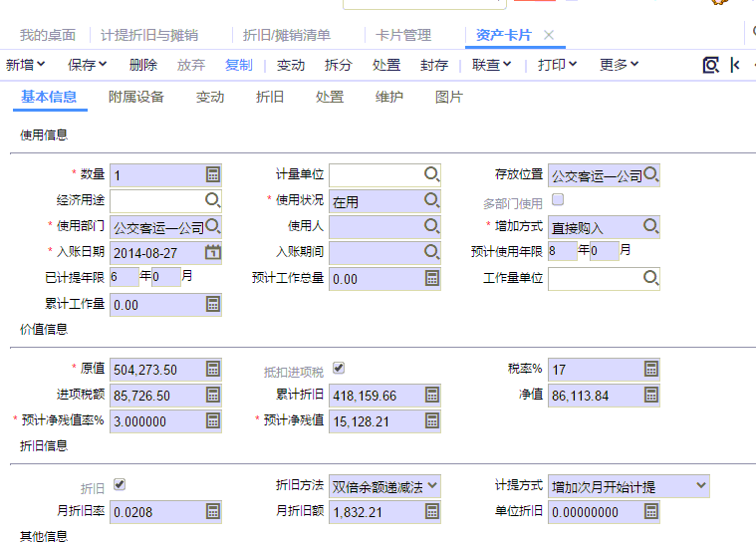Go to first record arrow icon

735,65
